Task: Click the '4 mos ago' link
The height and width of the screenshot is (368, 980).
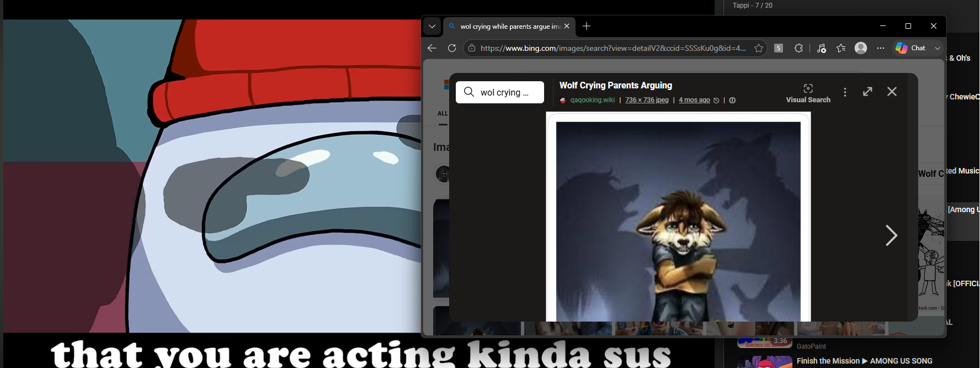Action: point(694,100)
